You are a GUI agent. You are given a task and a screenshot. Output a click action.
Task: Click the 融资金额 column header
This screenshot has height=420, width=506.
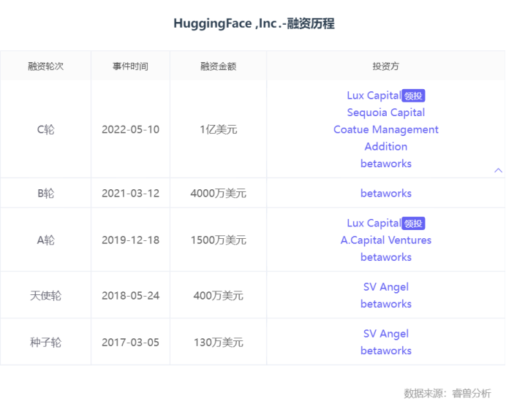(x=218, y=66)
